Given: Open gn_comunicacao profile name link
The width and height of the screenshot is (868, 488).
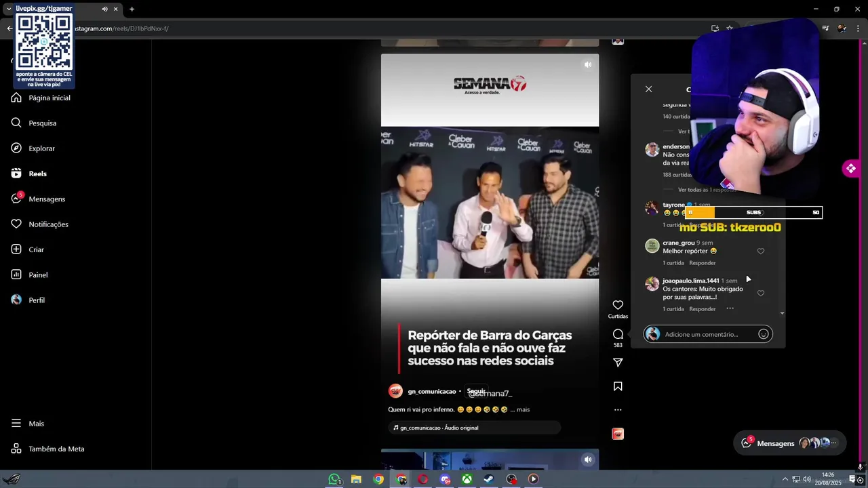Looking at the screenshot, I should click(432, 391).
